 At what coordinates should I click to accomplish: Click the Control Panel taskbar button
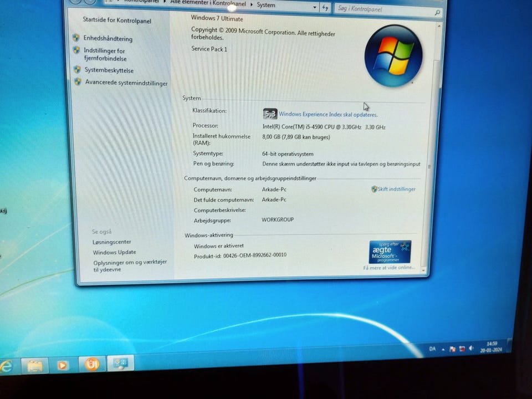pyautogui.click(x=120, y=363)
